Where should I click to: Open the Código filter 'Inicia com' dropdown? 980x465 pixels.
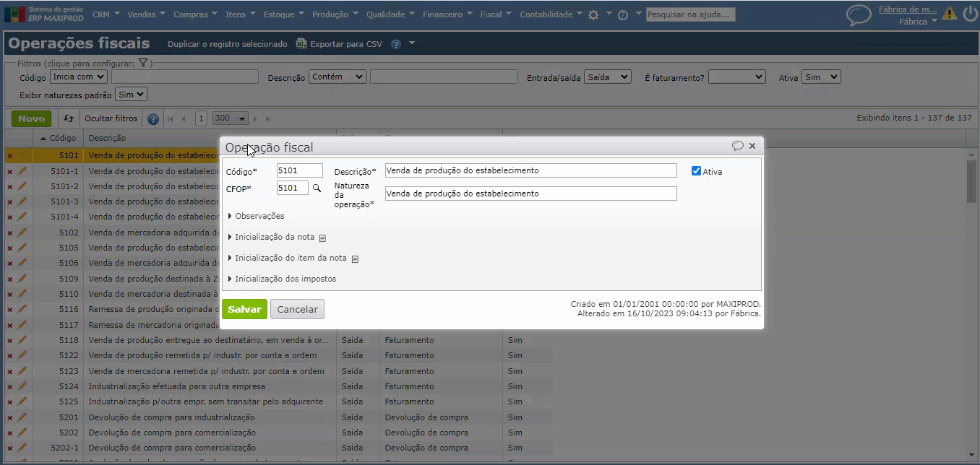[78, 77]
